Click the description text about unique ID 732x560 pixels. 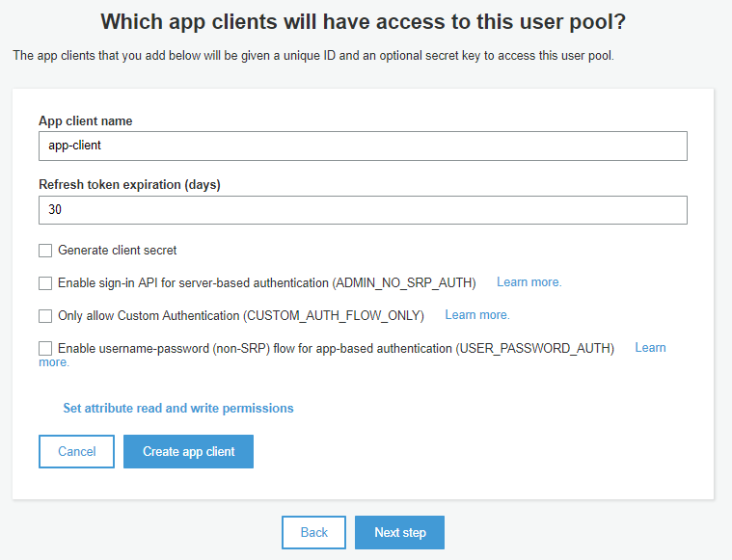[313, 56]
